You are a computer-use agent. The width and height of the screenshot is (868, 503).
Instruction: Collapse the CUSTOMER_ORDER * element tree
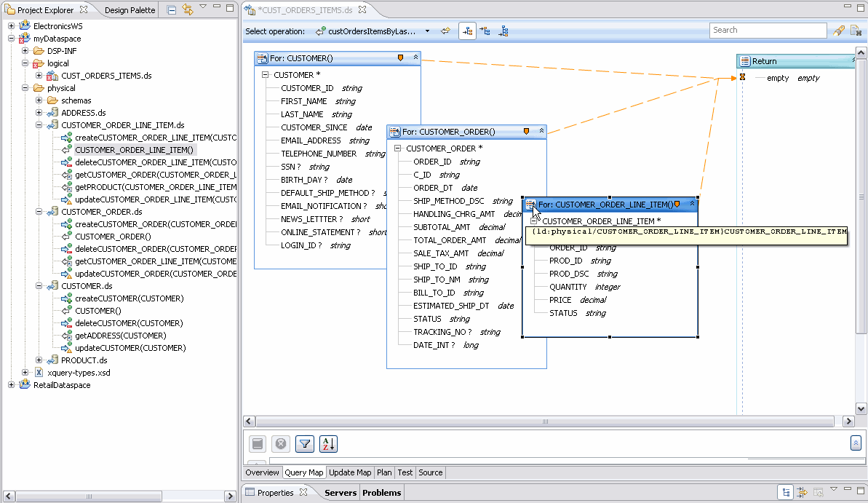coord(397,148)
